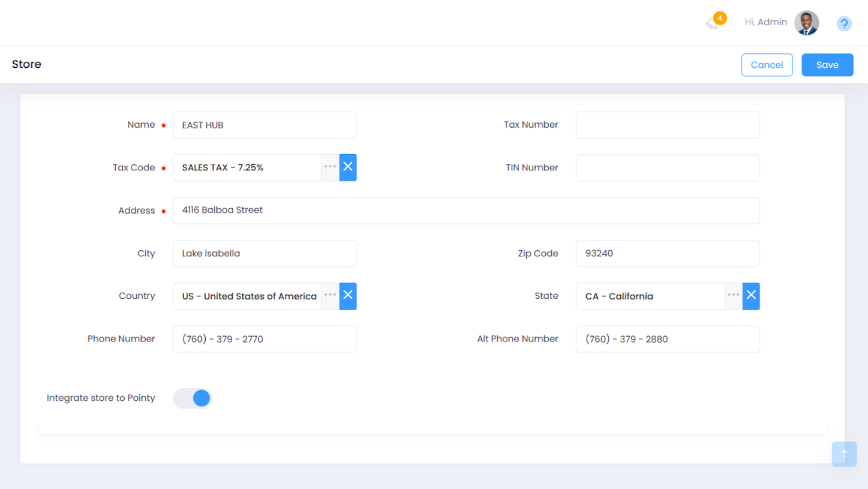Click the Zip Code field
This screenshot has height=489, width=868.
[667, 253]
